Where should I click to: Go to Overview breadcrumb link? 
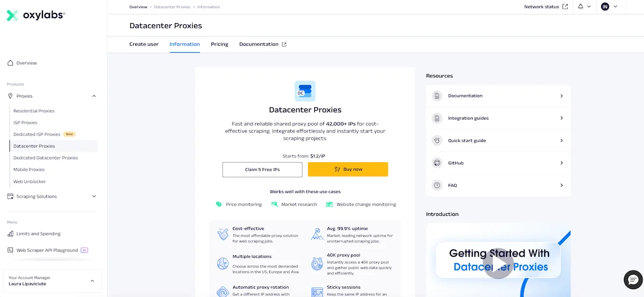point(138,7)
